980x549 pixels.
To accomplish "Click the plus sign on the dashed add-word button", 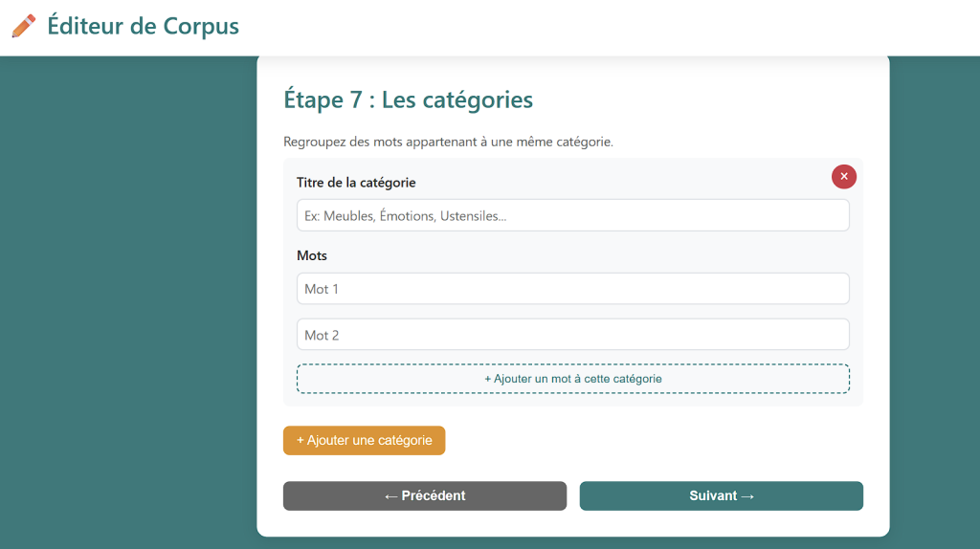I will [488, 379].
